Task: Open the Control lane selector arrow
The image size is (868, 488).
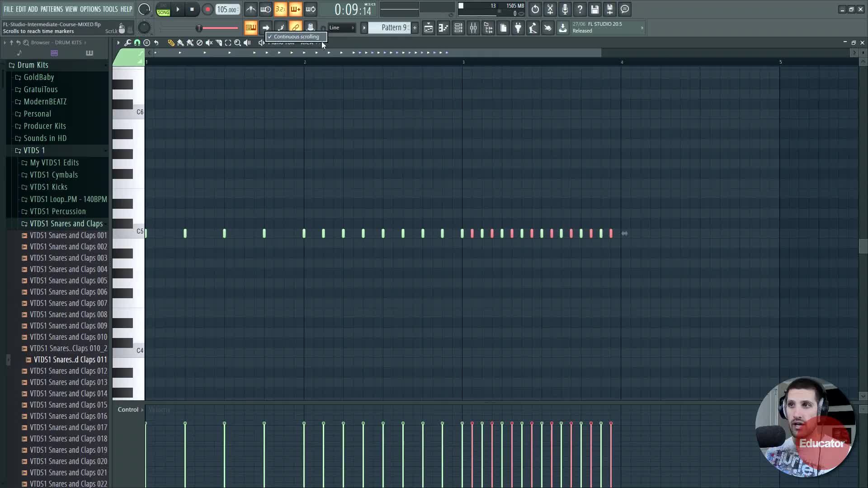Action: [x=142, y=410]
